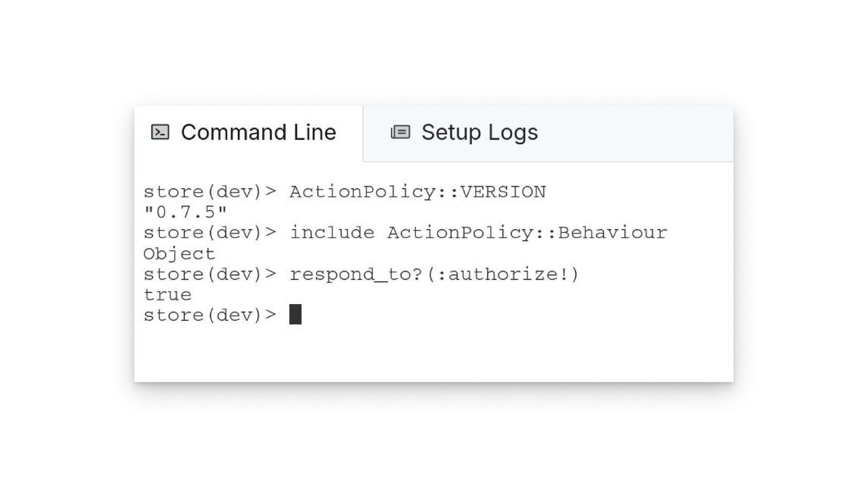868x488 pixels.
Task: Click the prompt before ActionPolicy::VERSION
Action: tap(209, 192)
